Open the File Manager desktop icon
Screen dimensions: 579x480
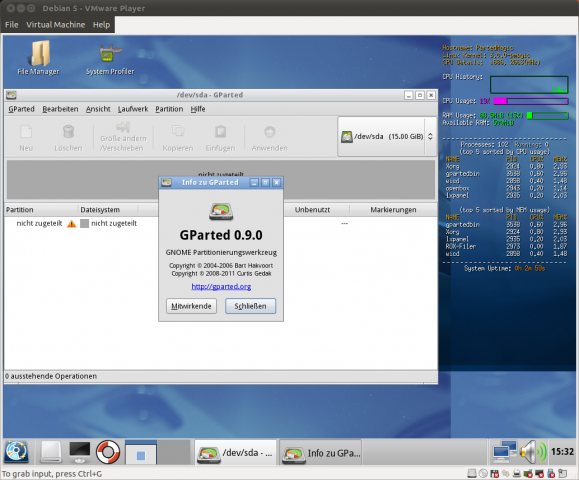tap(38, 58)
